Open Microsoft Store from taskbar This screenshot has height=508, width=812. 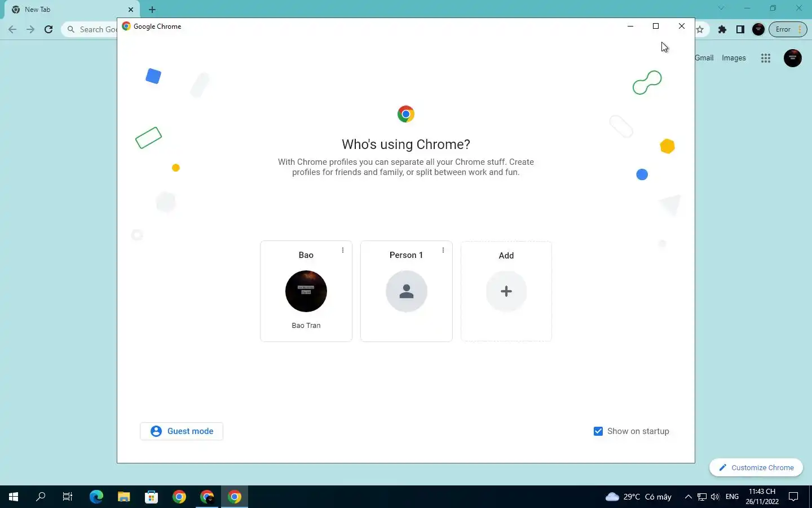tap(151, 497)
